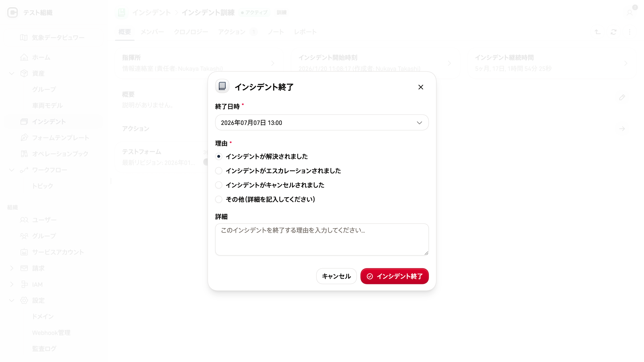Click the テスト組織 logo icon
644x362 pixels.
pyautogui.click(x=13, y=13)
